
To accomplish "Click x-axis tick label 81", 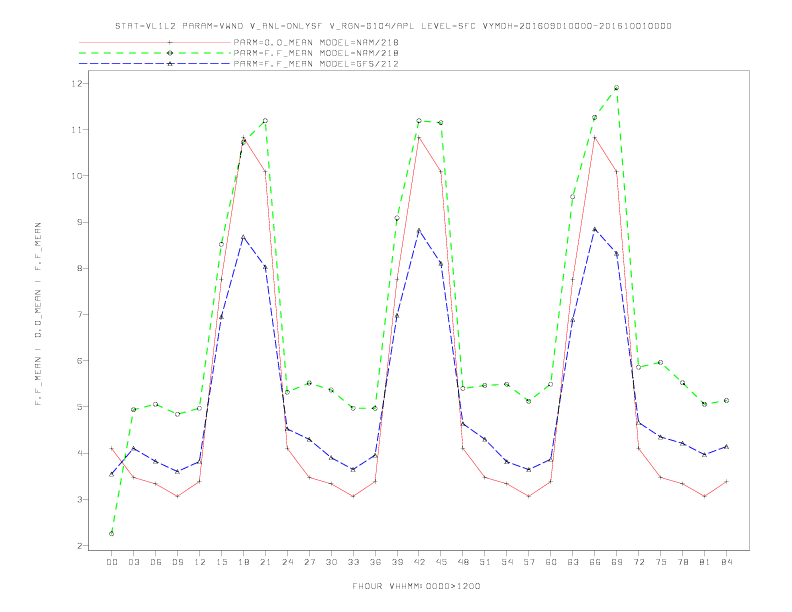I will click(x=705, y=562).
